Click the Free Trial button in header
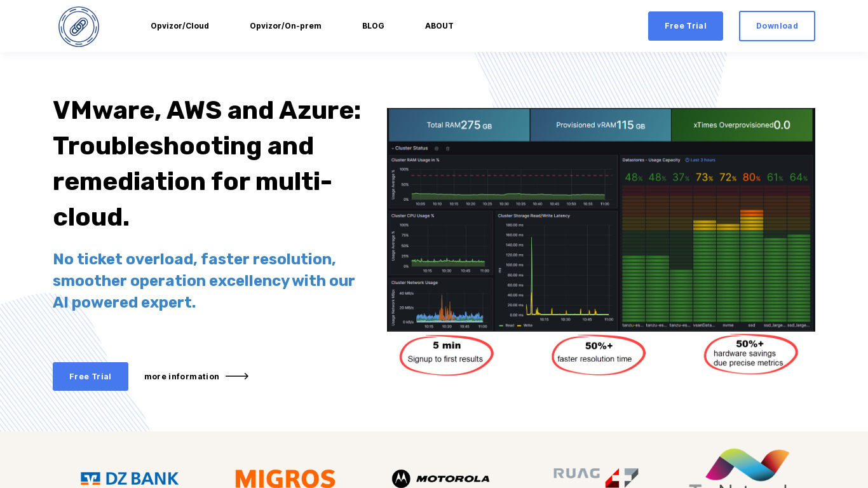Viewport: 868px width, 488px height. pos(686,26)
